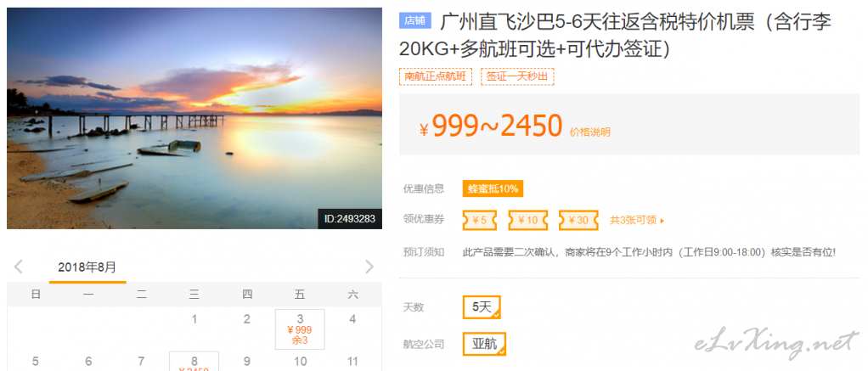Screen dimensions: 868x371
Task: Click the 蜂蜜抵10% discount badge
Action: pyautogui.click(x=493, y=188)
